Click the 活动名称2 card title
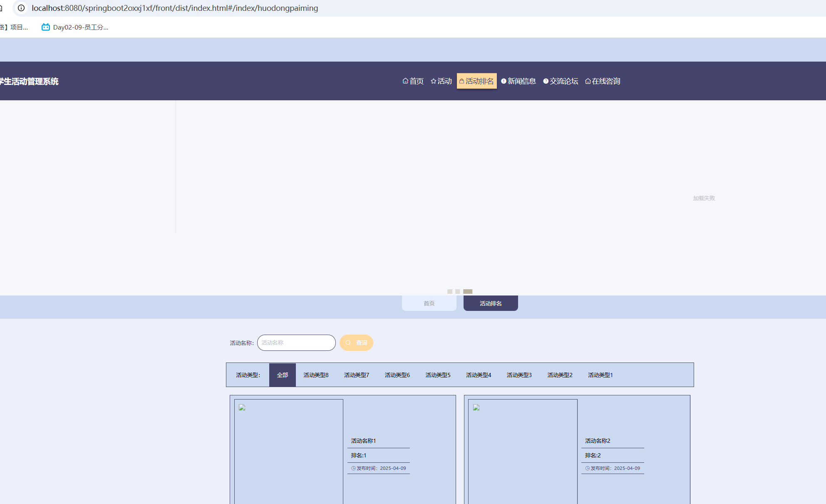Viewport: 826px width, 504px height. 598,441
